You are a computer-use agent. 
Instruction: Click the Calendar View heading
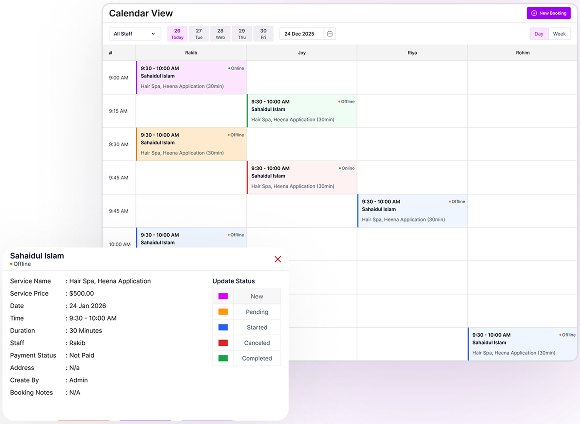(141, 13)
